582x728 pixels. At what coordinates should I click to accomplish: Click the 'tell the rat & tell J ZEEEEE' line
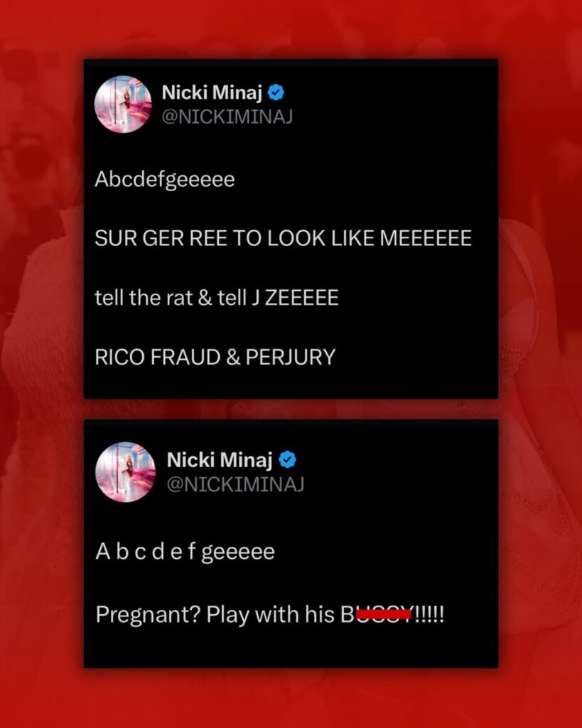click(217, 298)
